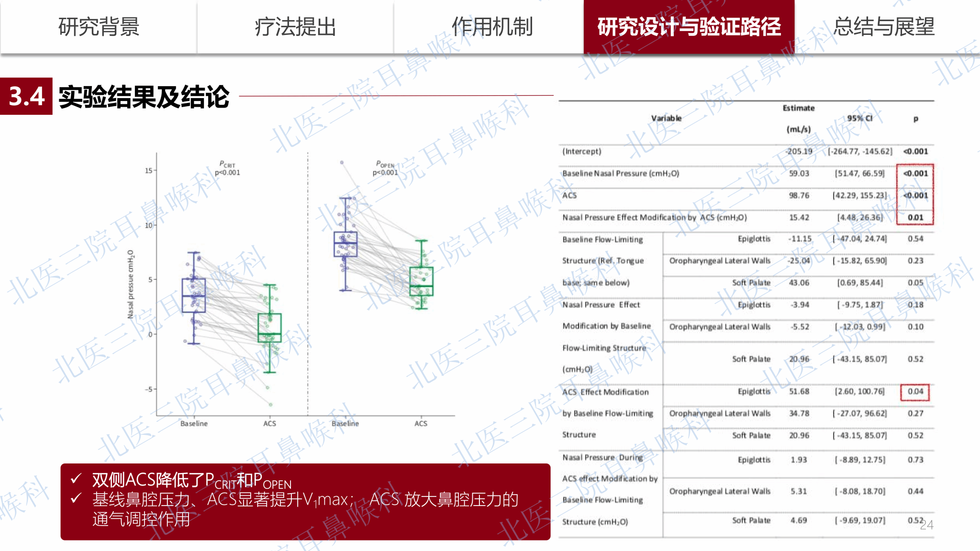Click the 实验结果及结论 section heading
980x551 pixels.
(x=144, y=97)
